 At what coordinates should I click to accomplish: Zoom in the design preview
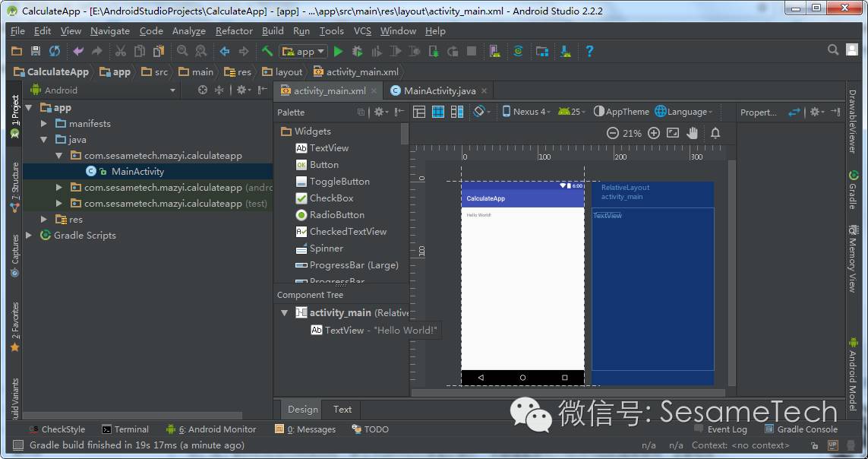[654, 133]
